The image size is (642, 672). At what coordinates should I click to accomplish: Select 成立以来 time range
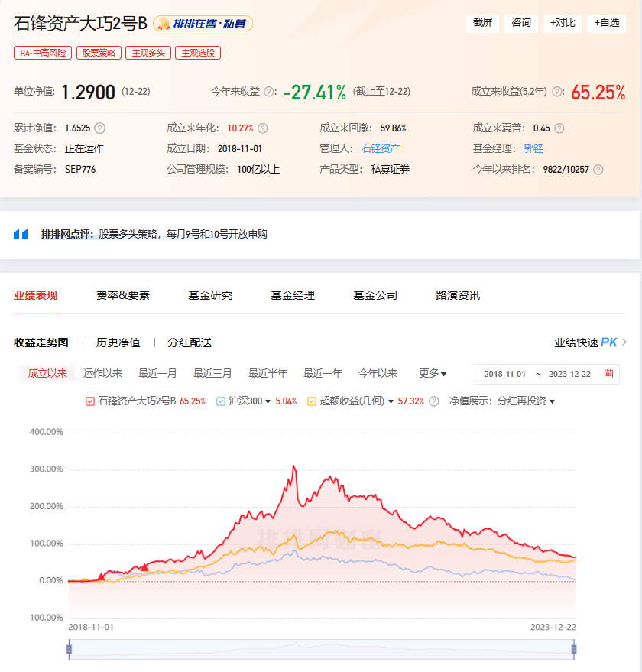click(47, 373)
